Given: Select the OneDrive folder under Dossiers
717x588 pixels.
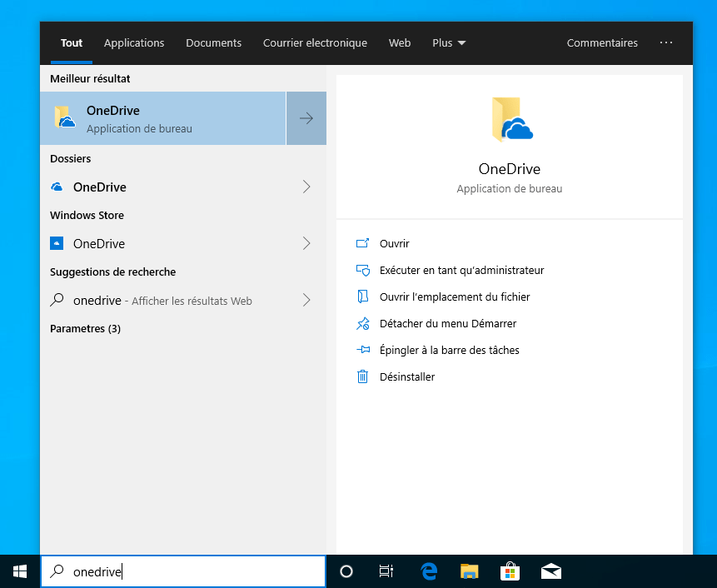Looking at the screenshot, I should click(183, 187).
